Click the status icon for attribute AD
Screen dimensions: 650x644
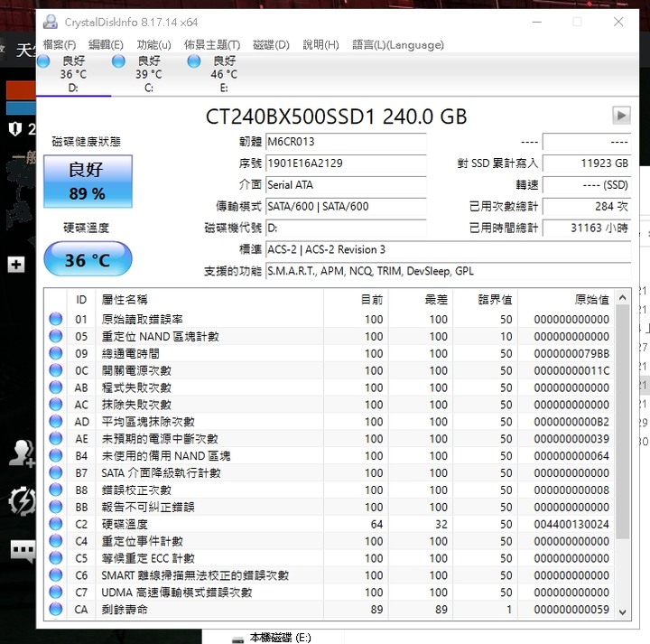pos(56,421)
